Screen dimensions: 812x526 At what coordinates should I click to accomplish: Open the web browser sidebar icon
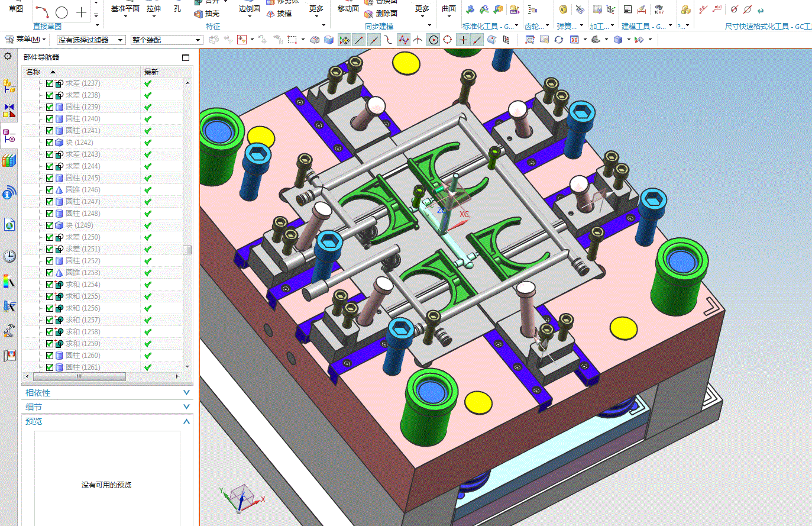tap(9, 225)
